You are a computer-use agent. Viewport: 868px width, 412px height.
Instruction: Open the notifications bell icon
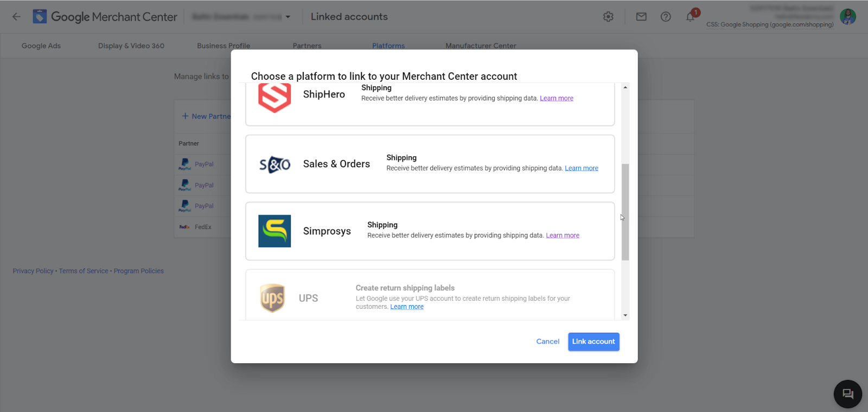point(690,17)
